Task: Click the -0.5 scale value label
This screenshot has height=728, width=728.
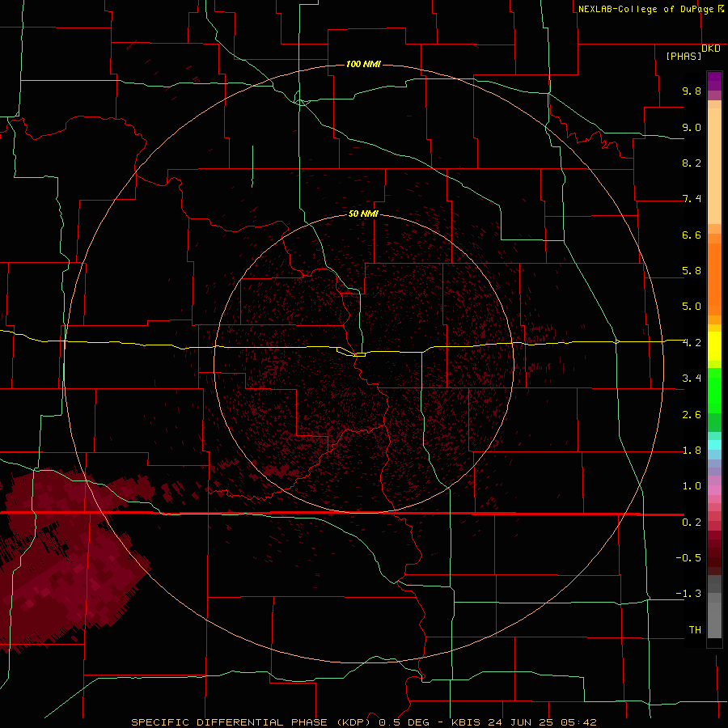Action: point(688,558)
